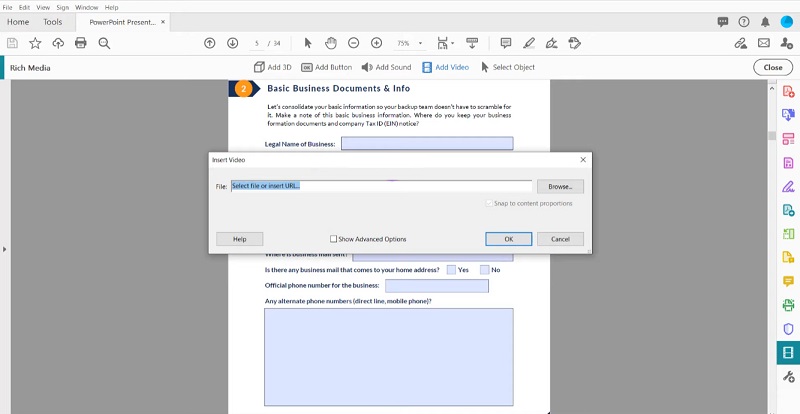Click the magnifier search icon

104,43
